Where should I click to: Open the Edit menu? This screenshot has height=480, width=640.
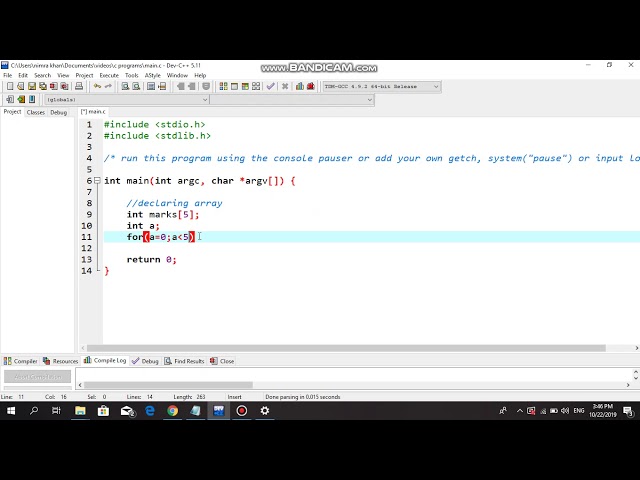coord(23,76)
